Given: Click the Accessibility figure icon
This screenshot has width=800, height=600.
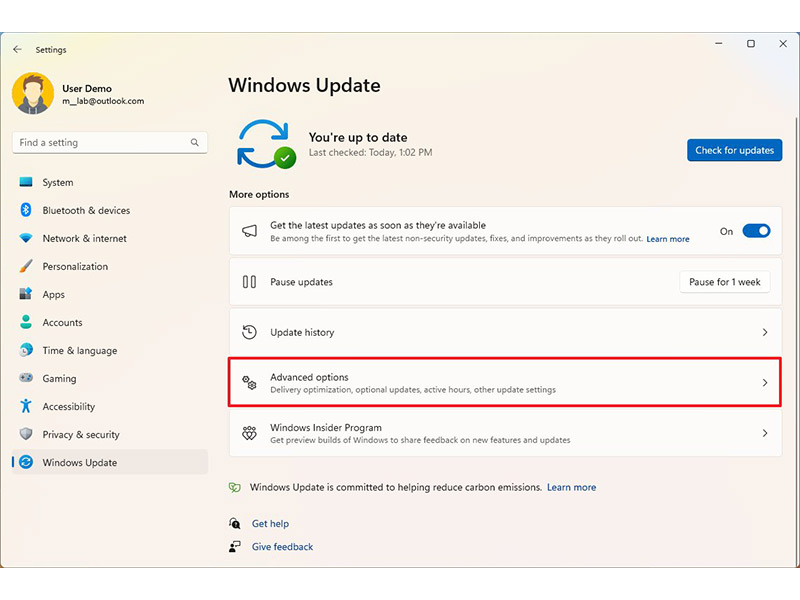Looking at the screenshot, I should tap(26, 406).
